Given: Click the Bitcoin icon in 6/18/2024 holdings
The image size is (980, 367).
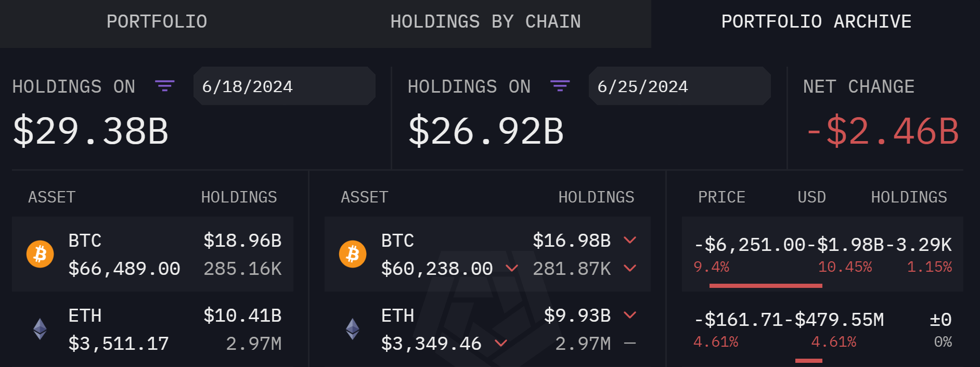Looking at the screenshot, I should coord(40,254).
